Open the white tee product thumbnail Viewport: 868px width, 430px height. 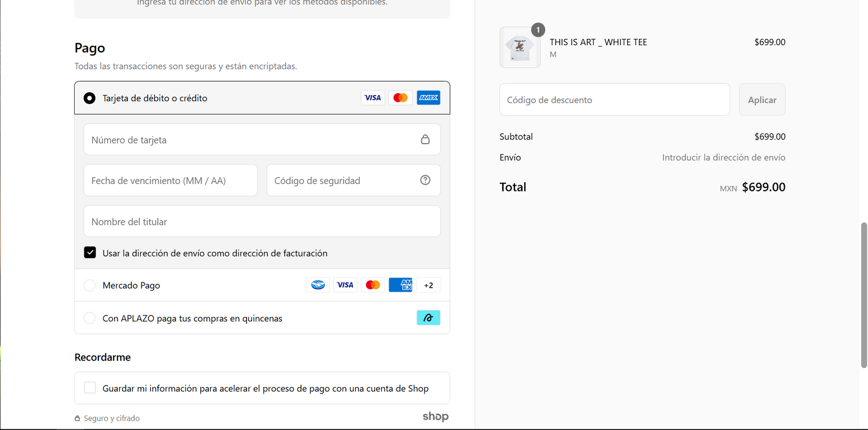(x=520, y=47)
